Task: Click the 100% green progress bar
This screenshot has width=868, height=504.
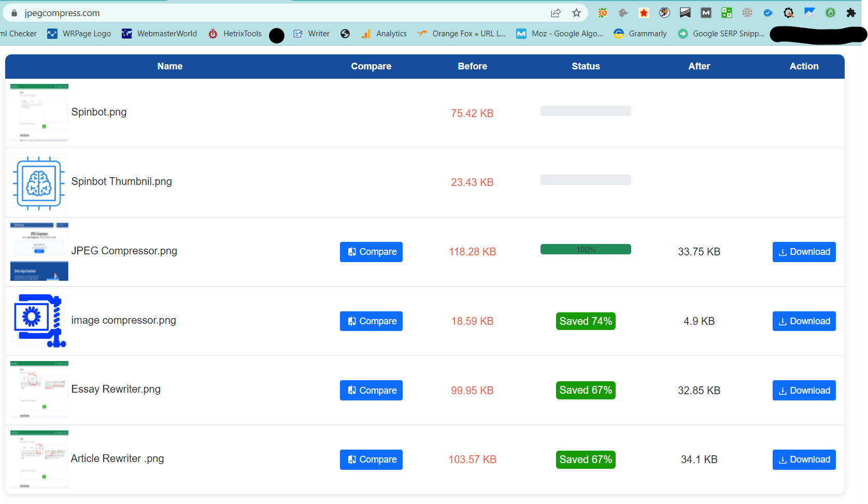Action: (586, 249)
